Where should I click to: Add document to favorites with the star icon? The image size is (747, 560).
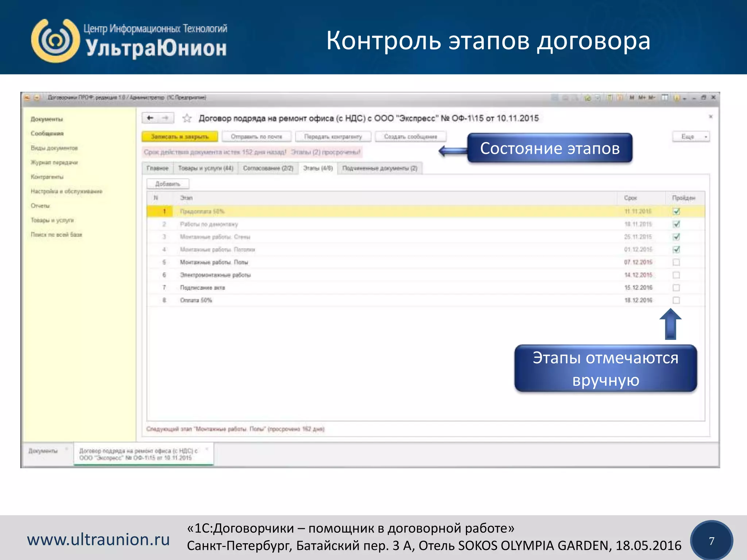click(x=187, y=118)
